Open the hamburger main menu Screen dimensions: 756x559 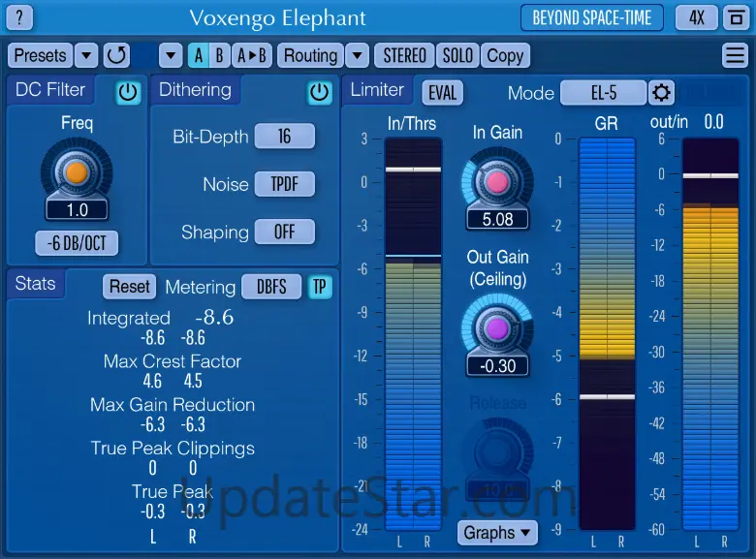click(735, 55)
